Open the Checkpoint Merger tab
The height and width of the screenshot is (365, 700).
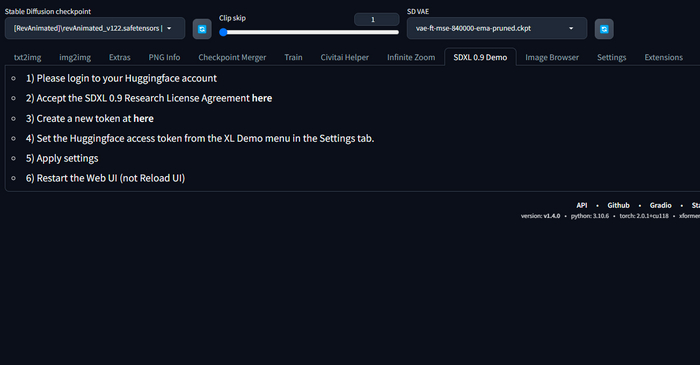(x=232, y=58)
